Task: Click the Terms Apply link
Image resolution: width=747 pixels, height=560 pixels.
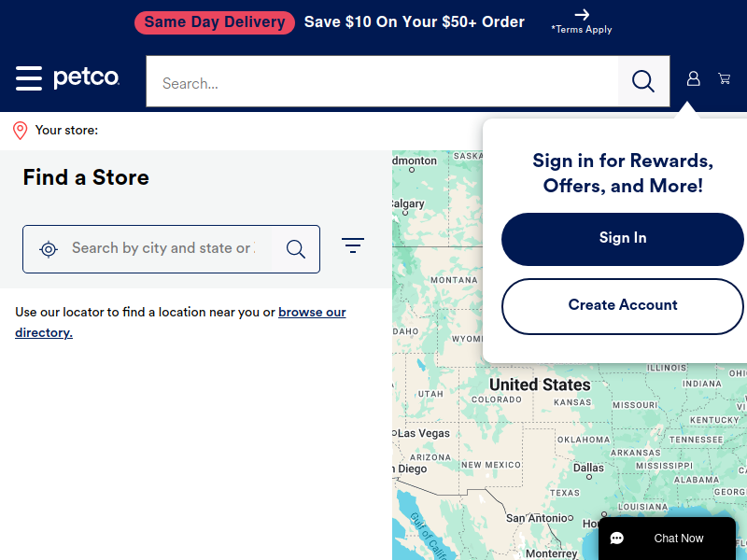Action: [582, 30]
